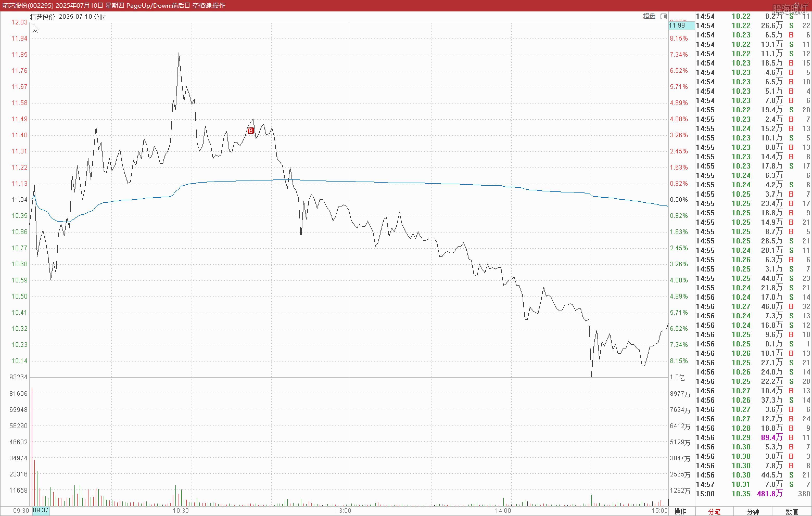Click the 1.0亿 turnover axis label
Screen dimensions: 812x516
pos(677,377)
